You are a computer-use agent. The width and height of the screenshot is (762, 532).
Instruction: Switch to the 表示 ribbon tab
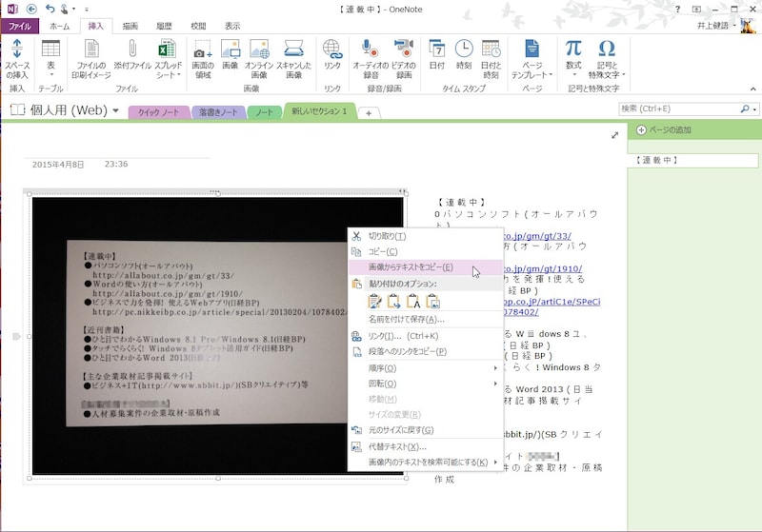[232, 26]
